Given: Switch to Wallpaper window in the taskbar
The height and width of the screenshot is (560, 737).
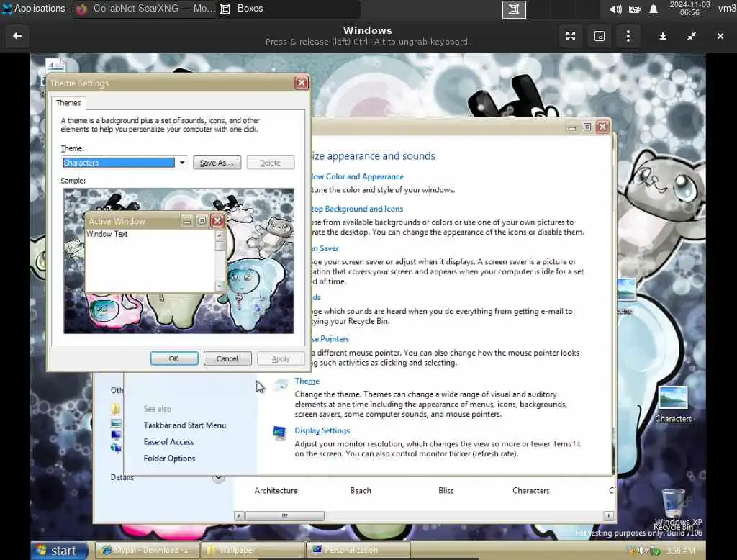Looking at the screenshot, I should (x=253, y=550).
